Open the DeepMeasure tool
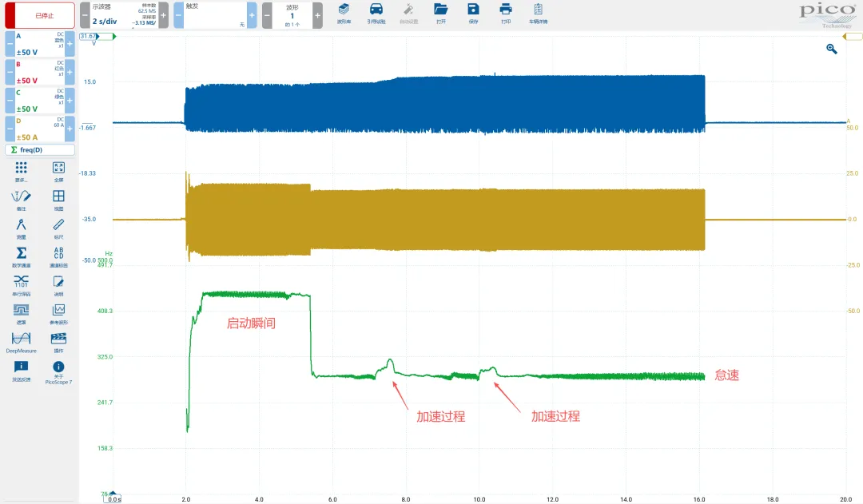Viewport: 863px width, 504px height. click(22, 340)
